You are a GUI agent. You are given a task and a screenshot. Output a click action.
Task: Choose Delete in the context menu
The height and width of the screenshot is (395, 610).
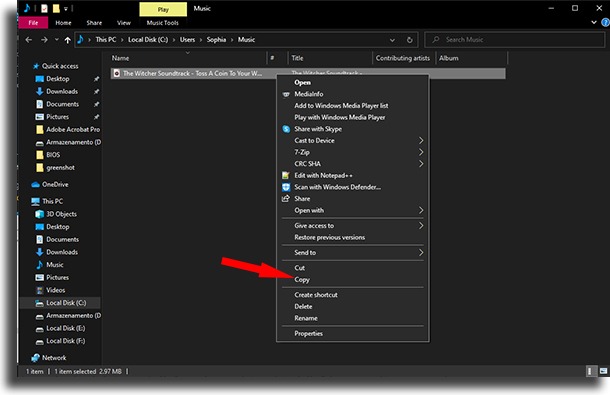[x=352, y=307]
